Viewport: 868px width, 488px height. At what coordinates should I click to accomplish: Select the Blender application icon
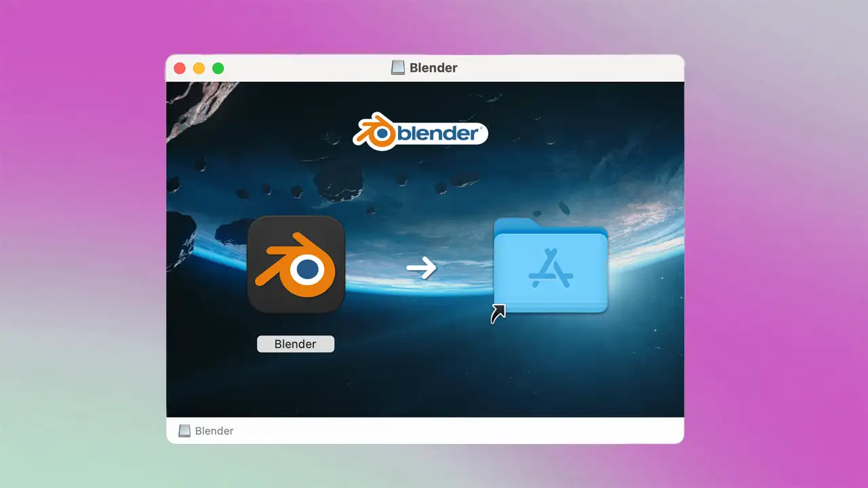click(x=296, y=264)
